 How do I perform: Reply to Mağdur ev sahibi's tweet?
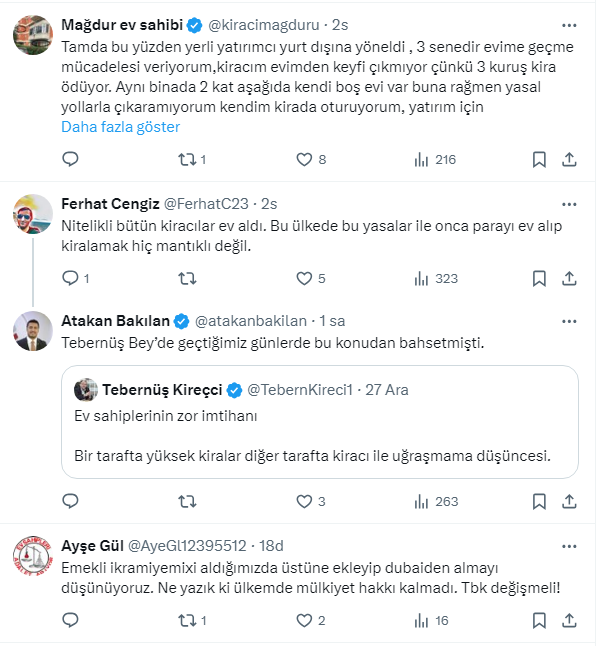point(70,159)
